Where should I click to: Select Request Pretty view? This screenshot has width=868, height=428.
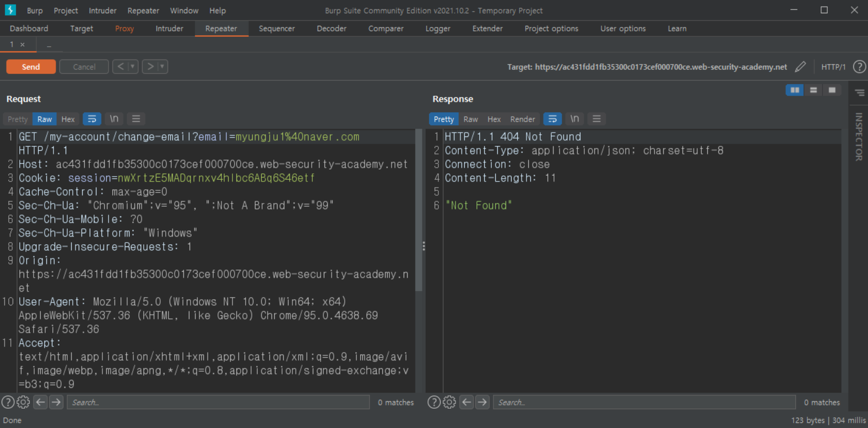18,119
